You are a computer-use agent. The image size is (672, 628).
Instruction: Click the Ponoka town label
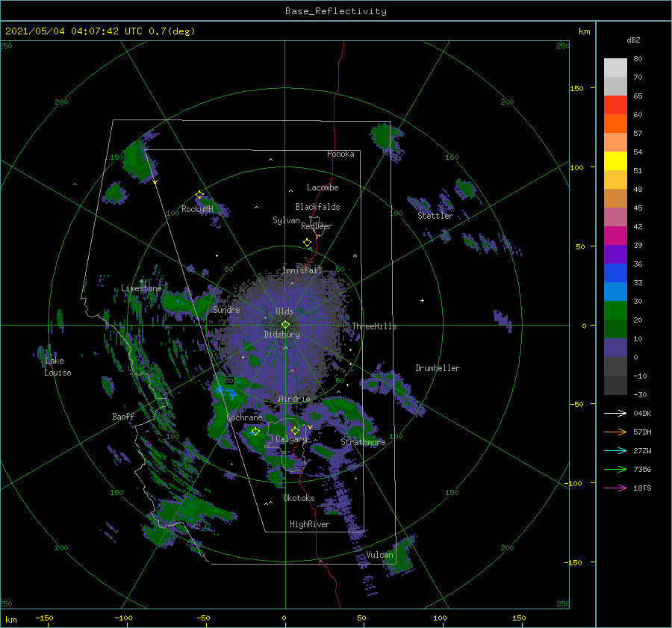pos(340,154)
